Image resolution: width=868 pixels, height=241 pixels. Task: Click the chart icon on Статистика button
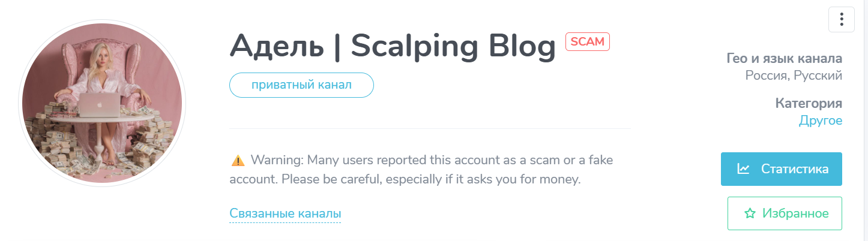743,169
